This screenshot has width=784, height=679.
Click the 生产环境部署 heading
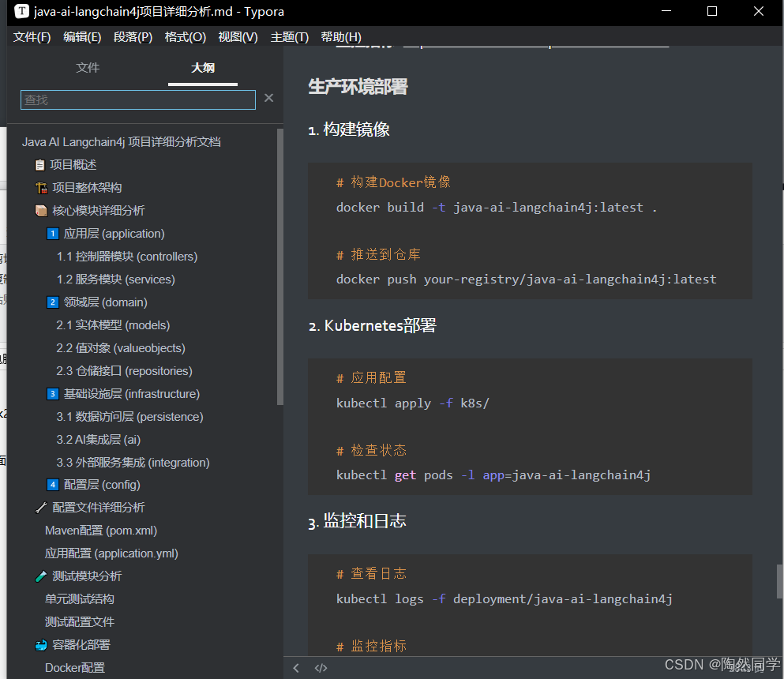pos(358,87)
